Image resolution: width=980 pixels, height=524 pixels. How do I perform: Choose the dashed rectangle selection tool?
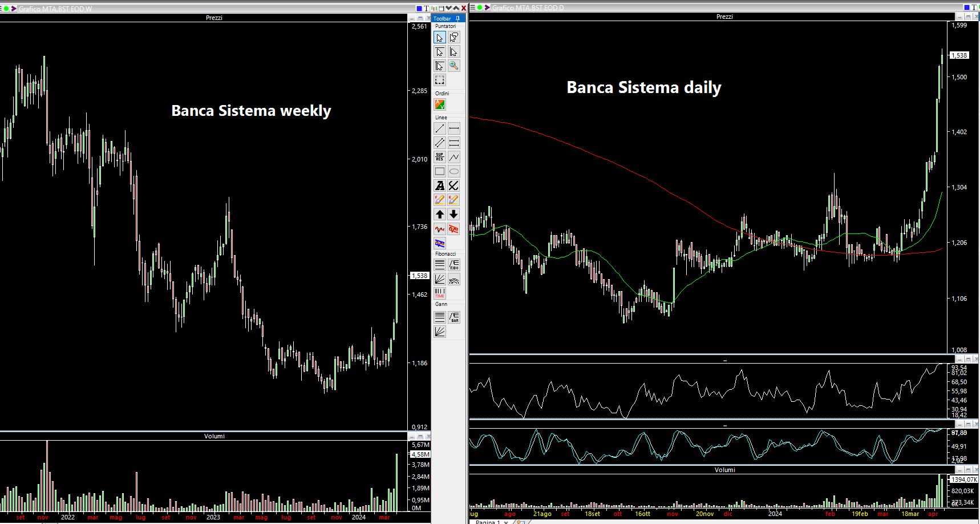(x=439, y=80)
